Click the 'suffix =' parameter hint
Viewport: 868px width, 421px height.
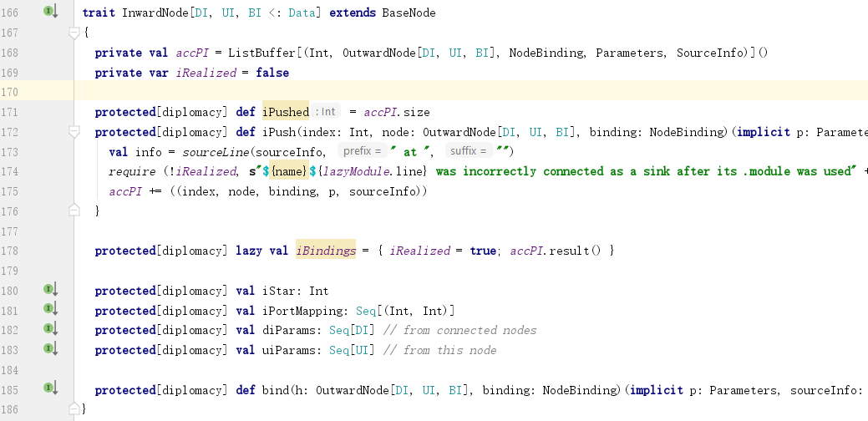point(469,151)
